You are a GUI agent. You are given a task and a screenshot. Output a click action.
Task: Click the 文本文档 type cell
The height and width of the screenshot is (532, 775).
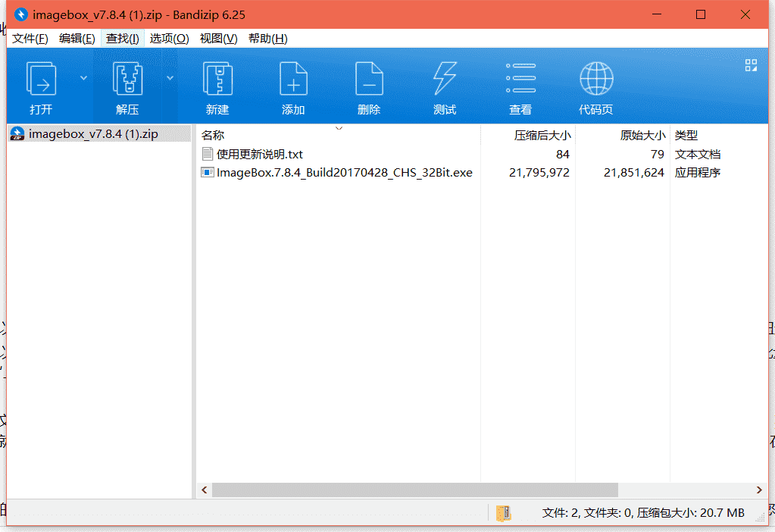pyautogui.click(x=698, y=155)
